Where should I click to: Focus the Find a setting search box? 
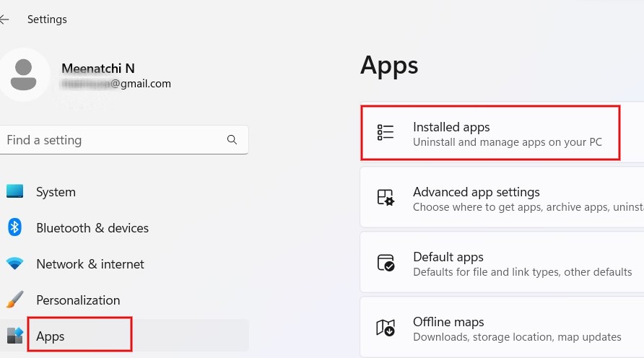124,140
